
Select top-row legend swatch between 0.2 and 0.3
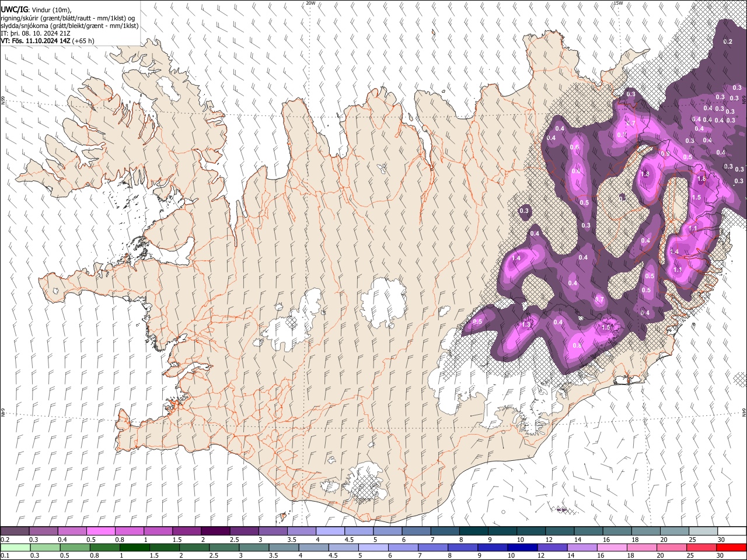click(15, 531)
